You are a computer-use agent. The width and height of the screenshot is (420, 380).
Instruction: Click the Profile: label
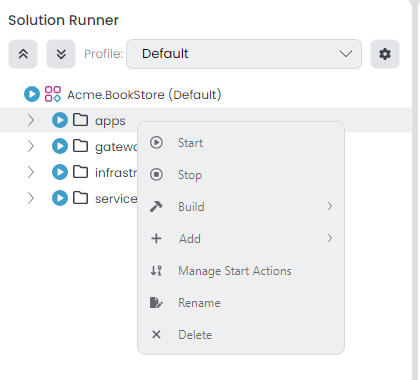tap(104, 54)
